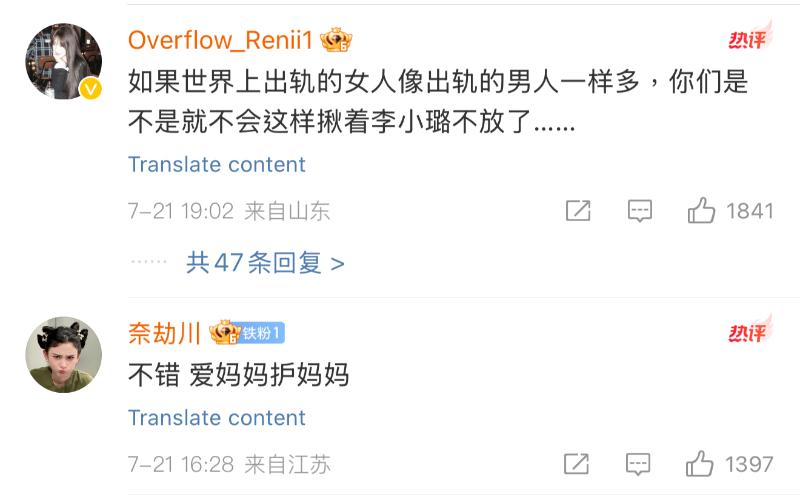Image resolution: width=800 pixels, height=497 pixels.
Task: Click crown badge next to Overflow_Renii1
Action: (337, 40)
